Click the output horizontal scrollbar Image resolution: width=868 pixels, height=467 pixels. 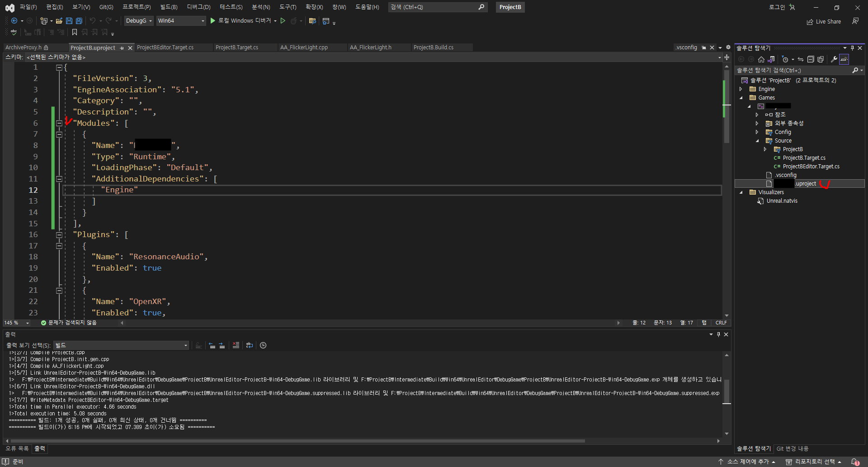(x=297, y=441)
